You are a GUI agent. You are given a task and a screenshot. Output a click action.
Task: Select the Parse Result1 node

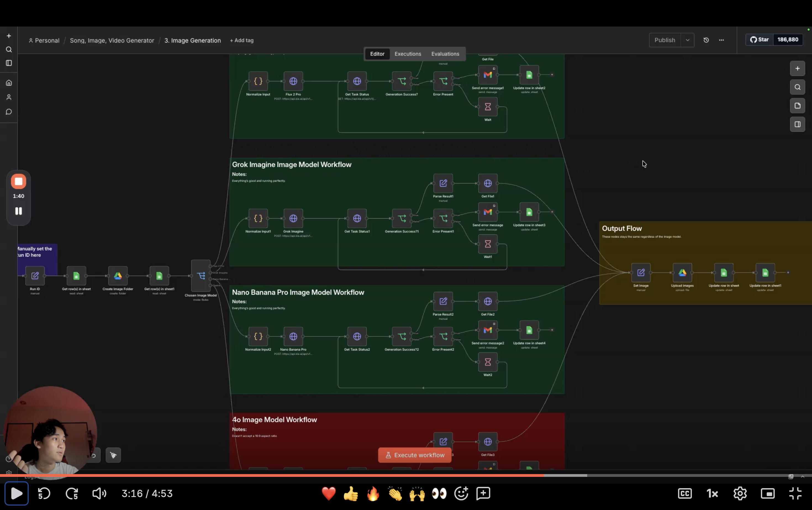pyautogui.click(x=443, y=183)
